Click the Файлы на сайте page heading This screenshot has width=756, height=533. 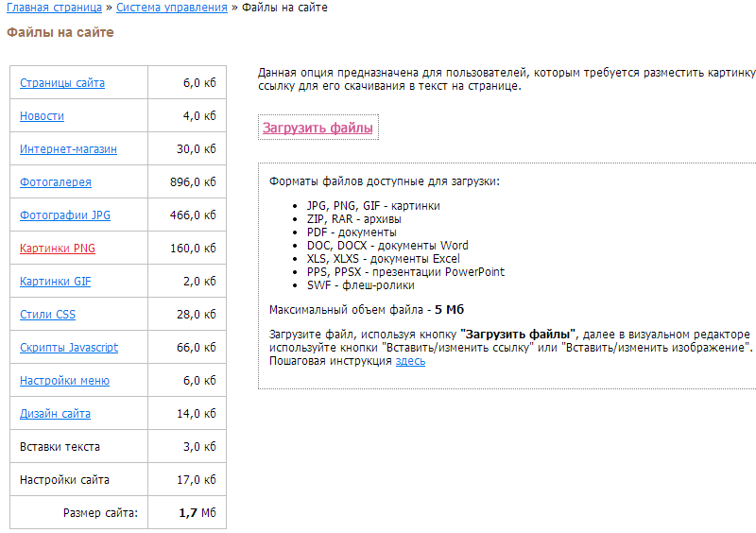(x=60, y=32)
